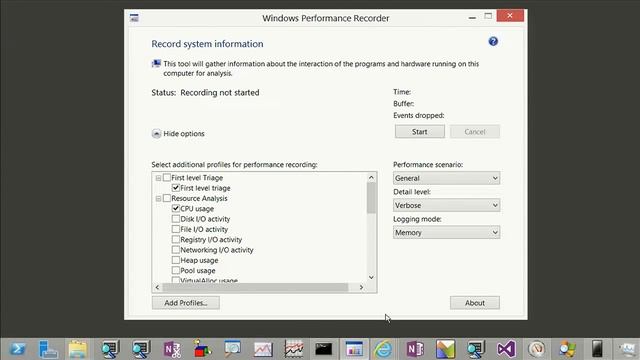The width and height of the screenshot is (640, 360).
Task: Collapse the Resource Analysis tree node
Action: tap(158, 198)
